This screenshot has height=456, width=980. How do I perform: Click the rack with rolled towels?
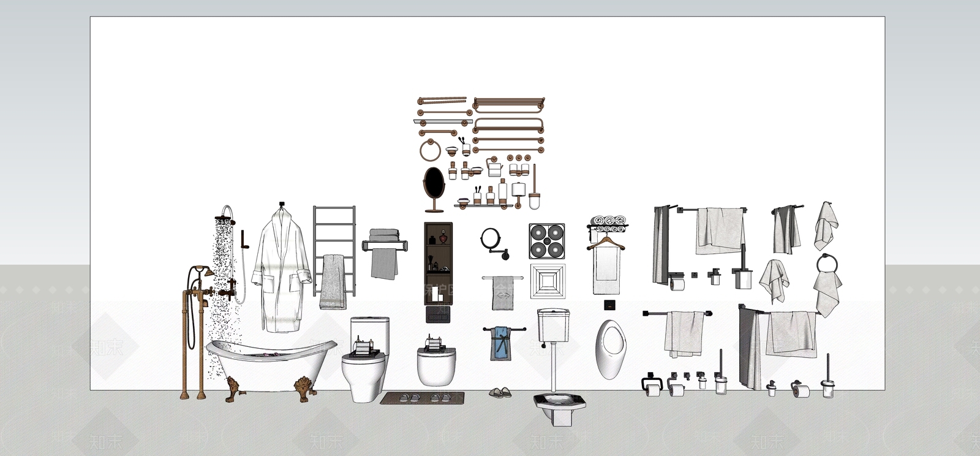click(x=608, y=223)
